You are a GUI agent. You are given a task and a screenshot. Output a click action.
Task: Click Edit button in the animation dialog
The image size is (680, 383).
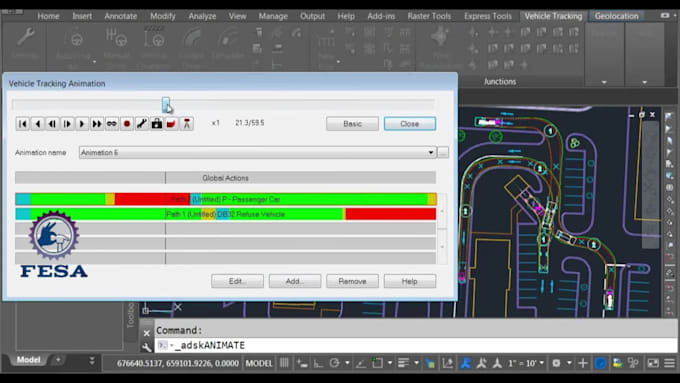click(x=237, y=281)
